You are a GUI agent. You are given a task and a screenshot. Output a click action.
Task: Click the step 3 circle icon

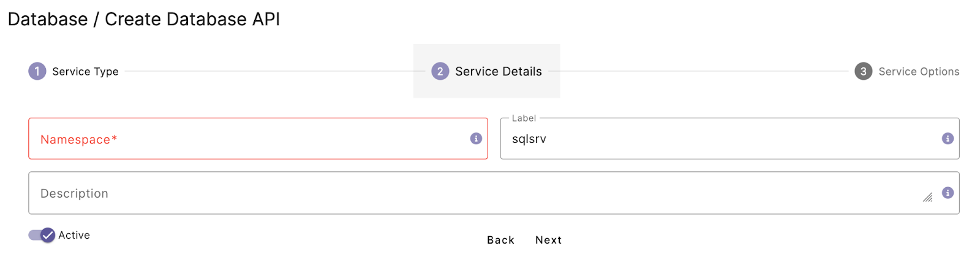(864, 71)
